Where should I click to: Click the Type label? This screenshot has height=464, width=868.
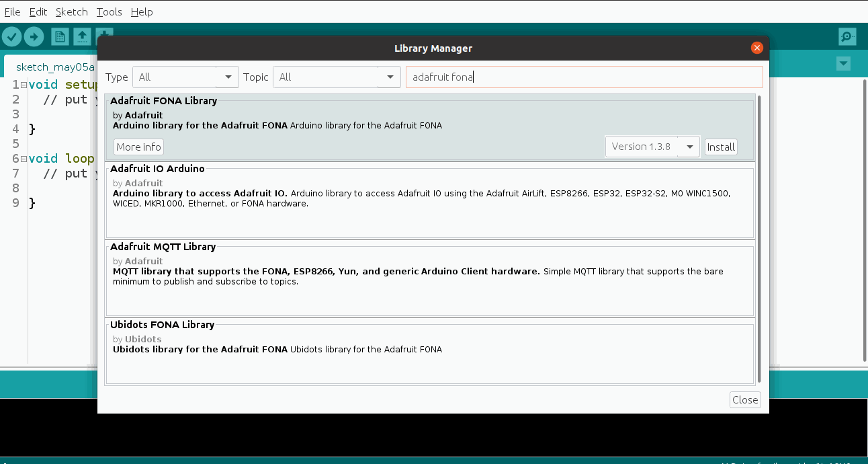click(x=116, y=77)
